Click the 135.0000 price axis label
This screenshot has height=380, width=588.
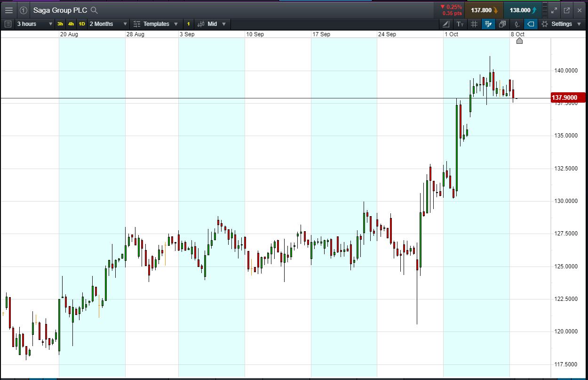point(566,136)
